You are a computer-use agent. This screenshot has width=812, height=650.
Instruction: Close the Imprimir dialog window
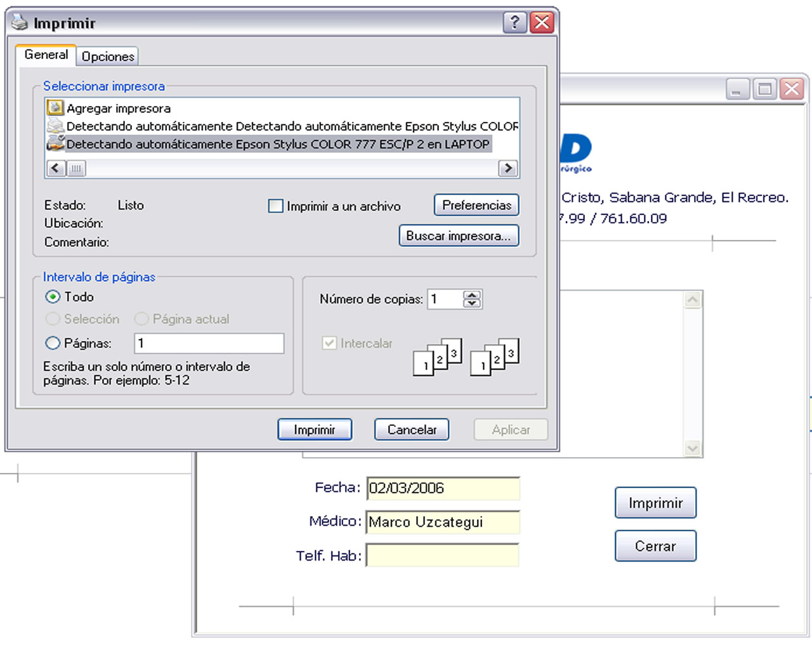click(542, 23)
